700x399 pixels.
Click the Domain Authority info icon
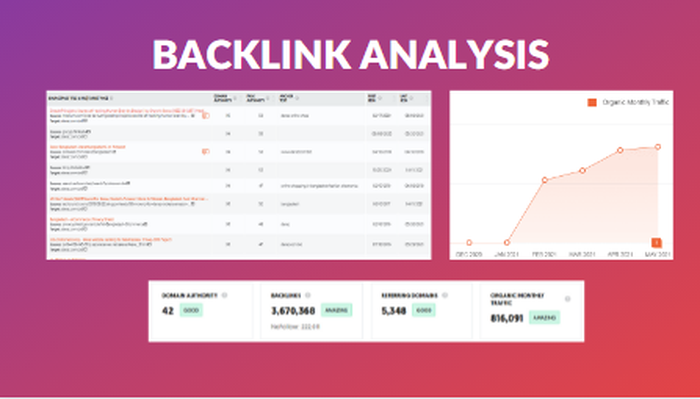coord(225,295)
